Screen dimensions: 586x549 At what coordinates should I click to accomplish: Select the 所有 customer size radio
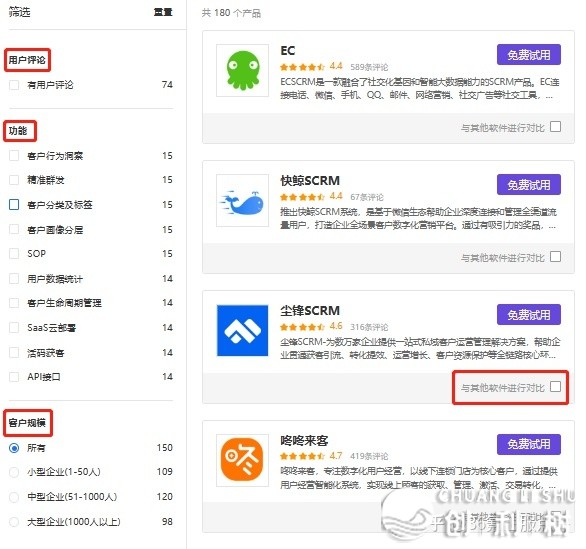(14, 448)
